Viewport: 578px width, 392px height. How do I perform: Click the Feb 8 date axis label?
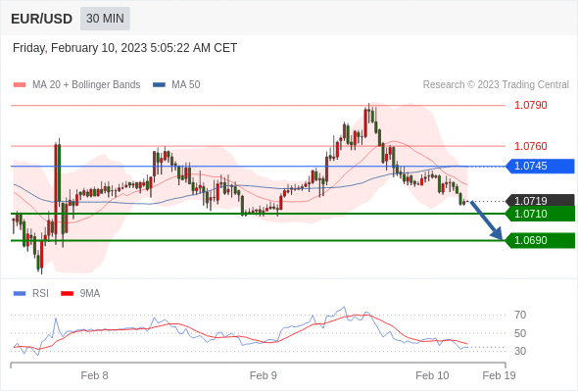click(x=94, y=375)
